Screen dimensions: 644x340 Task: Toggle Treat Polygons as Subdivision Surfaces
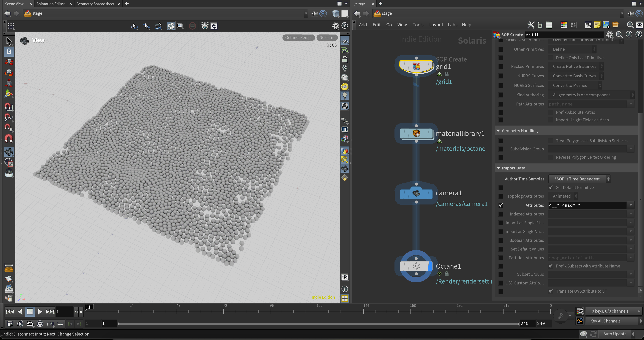point(550,141)
